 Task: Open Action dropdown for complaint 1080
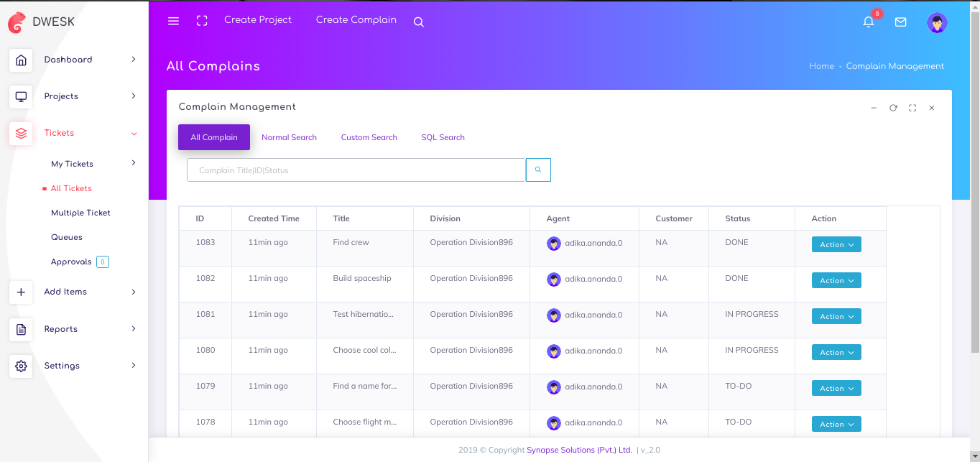click(836, 353)
